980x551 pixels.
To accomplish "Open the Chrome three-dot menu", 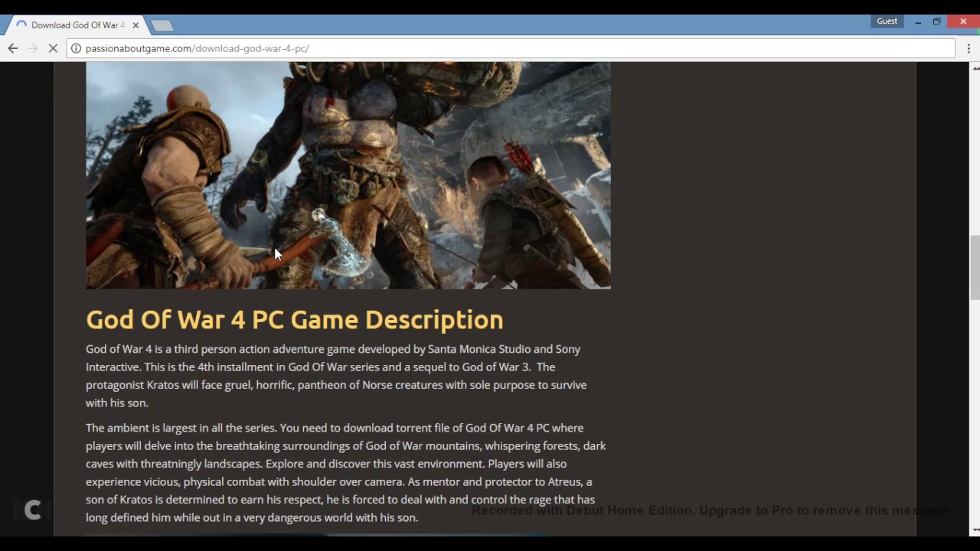I will 969,48.
